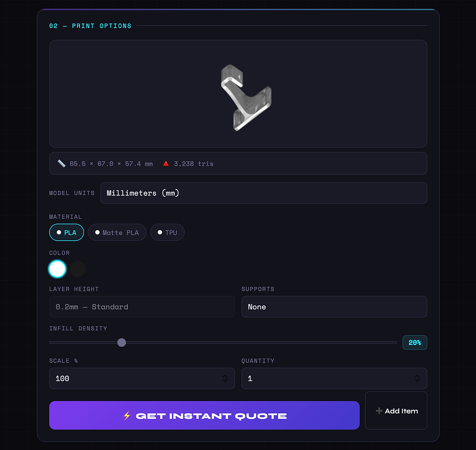Open the Layer Height dropdown showing 0.2mm Standard

[x=142, y=307]
